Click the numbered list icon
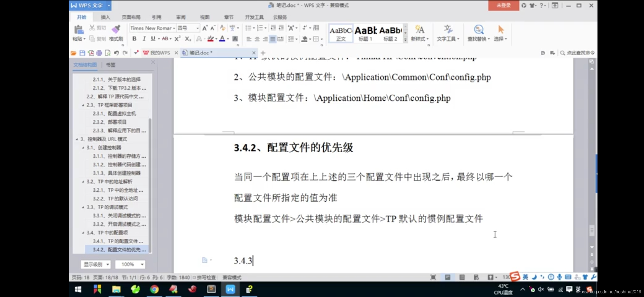Image resolution: width=644 pixels, height=297 pixels. tap(260, 28)
